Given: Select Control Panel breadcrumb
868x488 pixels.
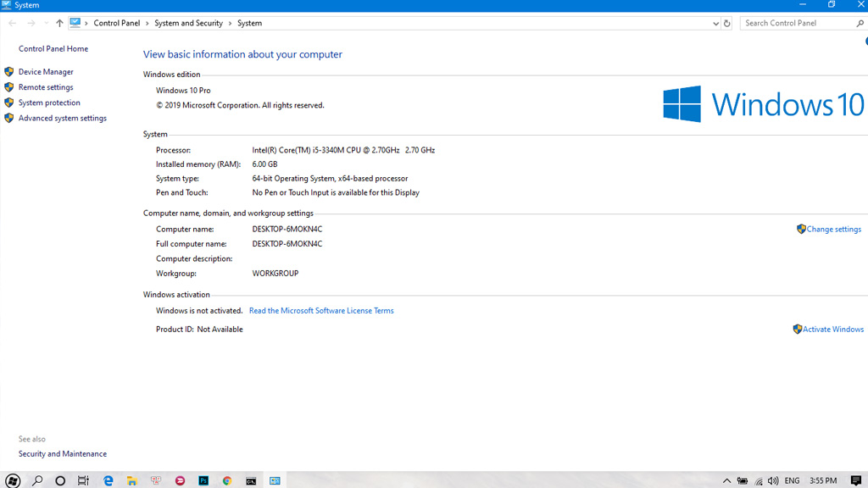Looking at the screenshot, I should point(117,23).
